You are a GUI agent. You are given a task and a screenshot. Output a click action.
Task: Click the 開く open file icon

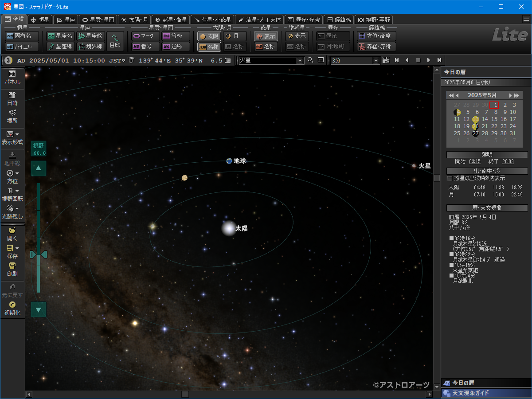[12, 234]
